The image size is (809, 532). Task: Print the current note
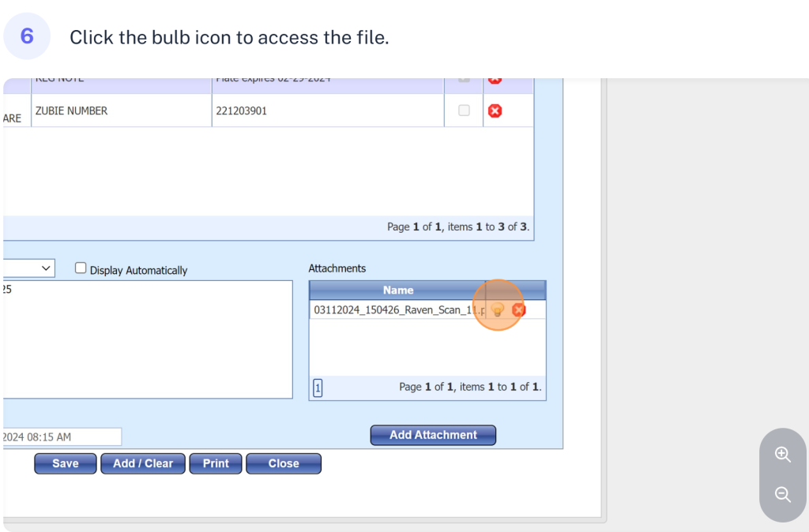216,463
